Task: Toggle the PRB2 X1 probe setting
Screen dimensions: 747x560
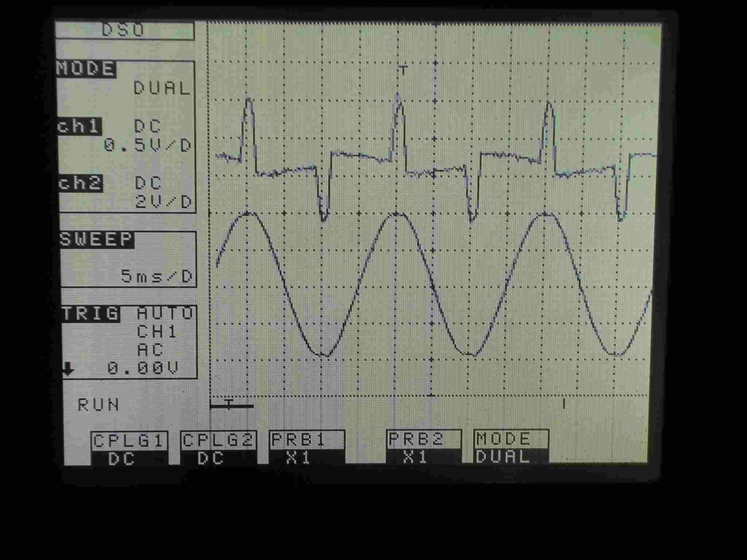Action: 424,447
